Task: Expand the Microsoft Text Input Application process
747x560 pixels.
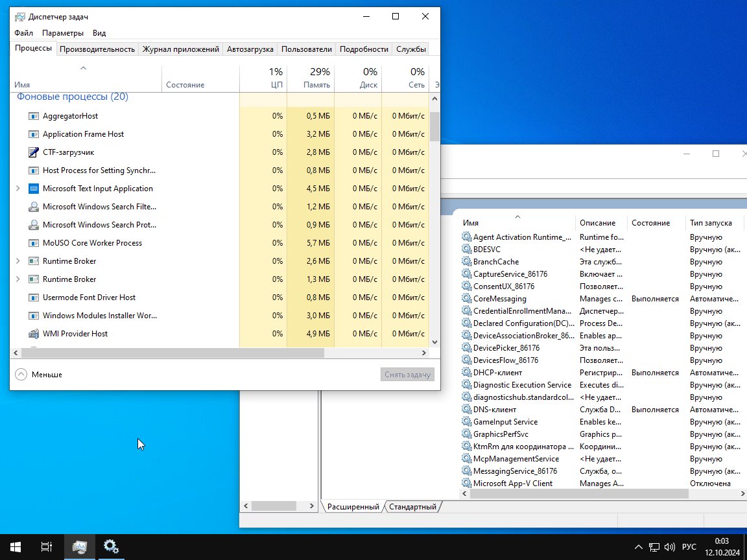Action: pyautogui.click(x=18, y=189)
